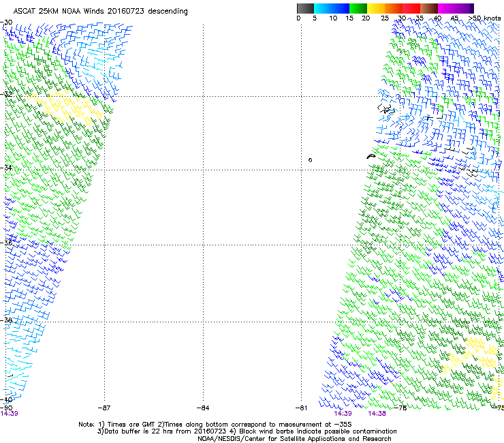
Task: Click the purple time stamp '14:38'
Action: coord(377,414)
